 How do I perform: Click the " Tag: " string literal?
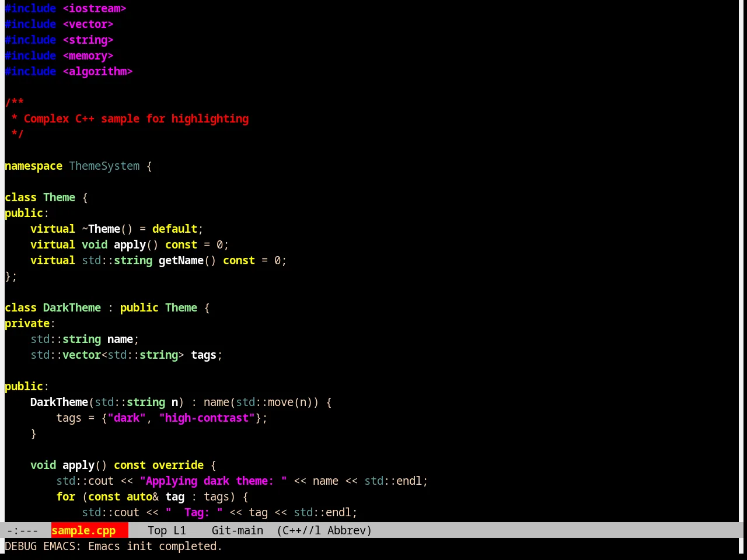[x=194, y=512]
